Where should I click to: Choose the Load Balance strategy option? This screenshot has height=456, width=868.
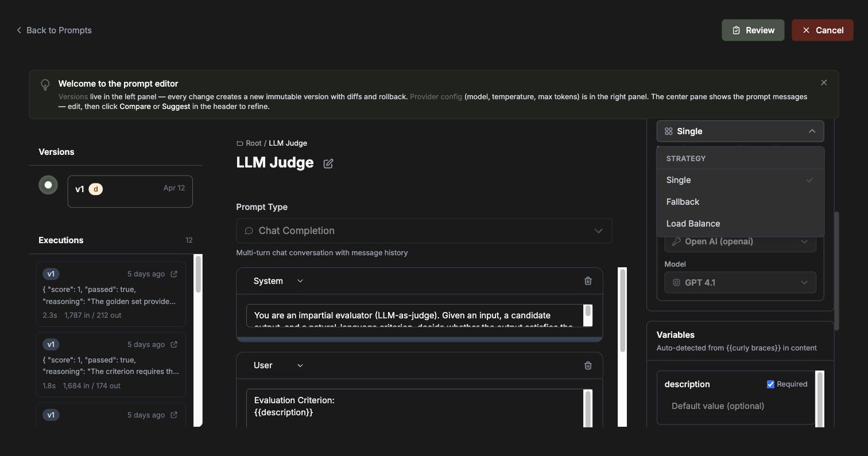741,224
